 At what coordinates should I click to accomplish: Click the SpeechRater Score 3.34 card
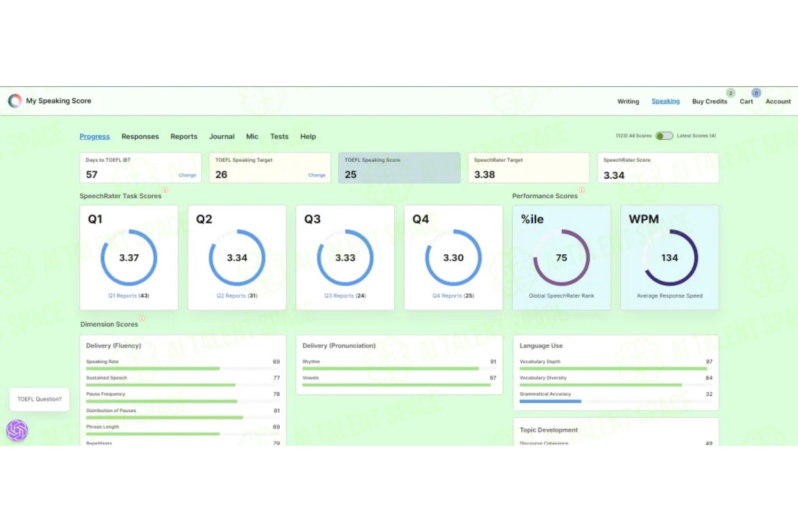(x=658, y=168)
